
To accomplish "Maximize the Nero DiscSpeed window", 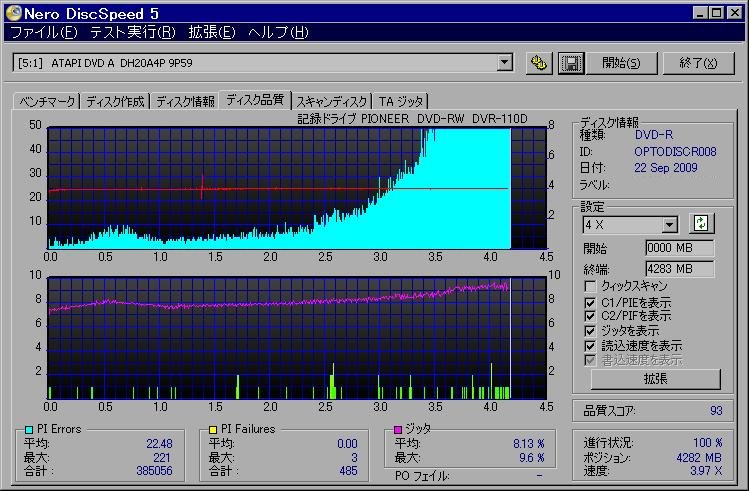I will click(x=717, y=13).
